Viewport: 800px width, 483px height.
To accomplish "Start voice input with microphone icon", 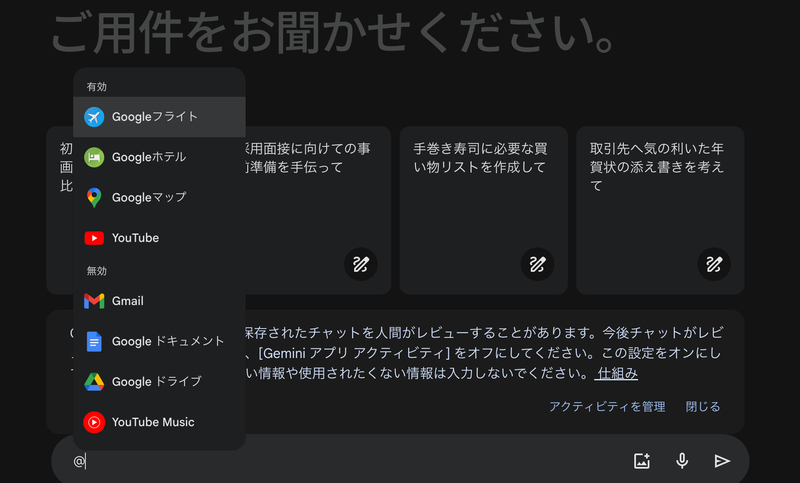I will tap(682, 461).
